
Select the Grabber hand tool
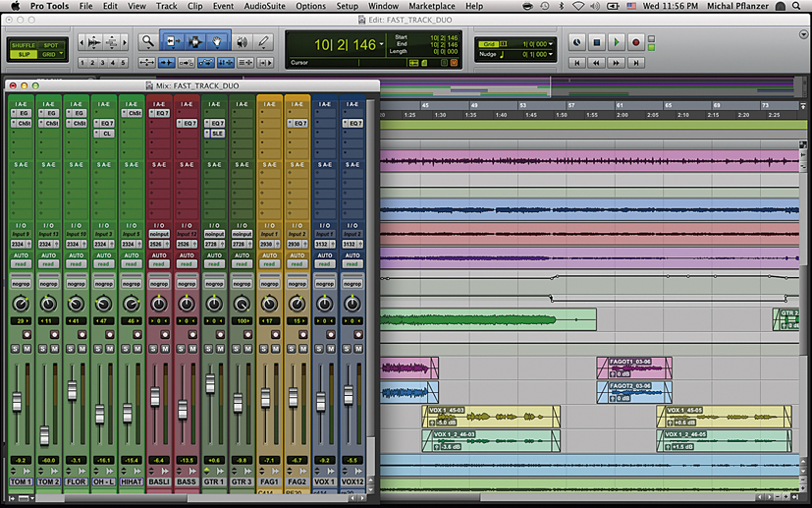click(217, 42)
